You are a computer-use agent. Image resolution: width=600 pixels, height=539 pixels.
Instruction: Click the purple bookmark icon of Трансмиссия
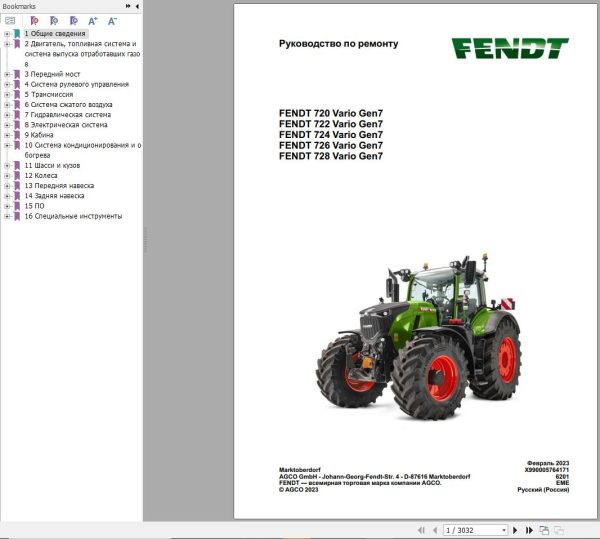pyautogui.click(x=17, y=94)
